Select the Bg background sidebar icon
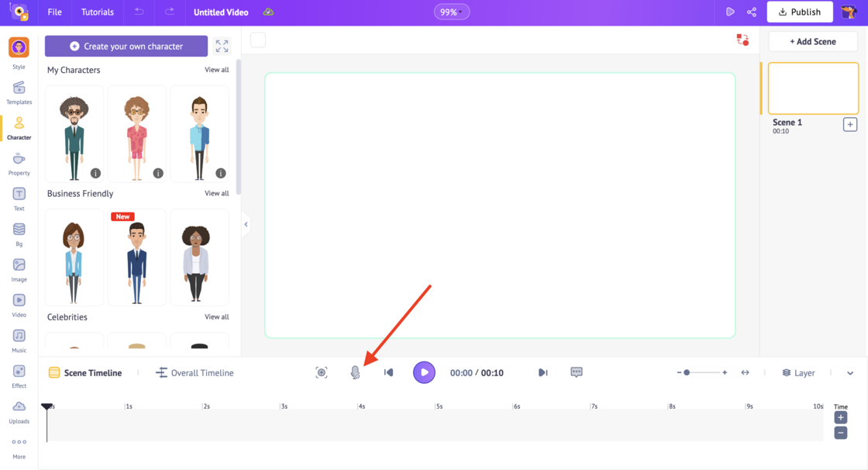This screenshot has height=470, width=868. (19, 233)
